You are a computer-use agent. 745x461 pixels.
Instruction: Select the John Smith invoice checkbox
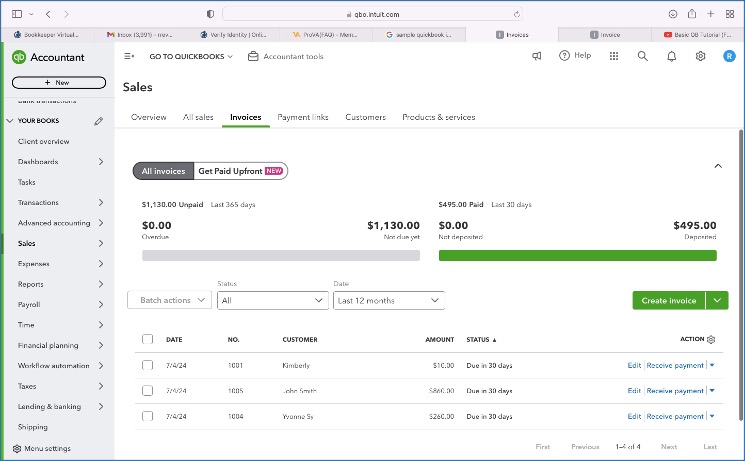tap(148, 391)
